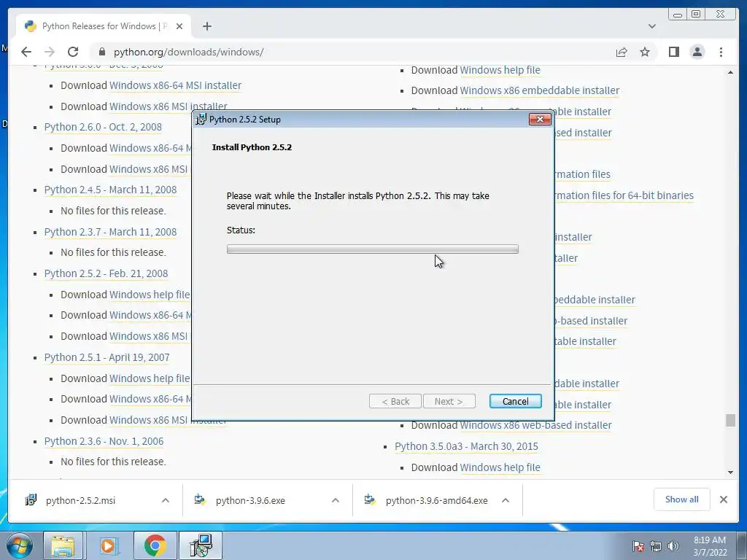Click python-3.9.6-amd64.exe file icon
Image resolution: width=747 pixels, height=560 pixels.
tap(370, 499)
